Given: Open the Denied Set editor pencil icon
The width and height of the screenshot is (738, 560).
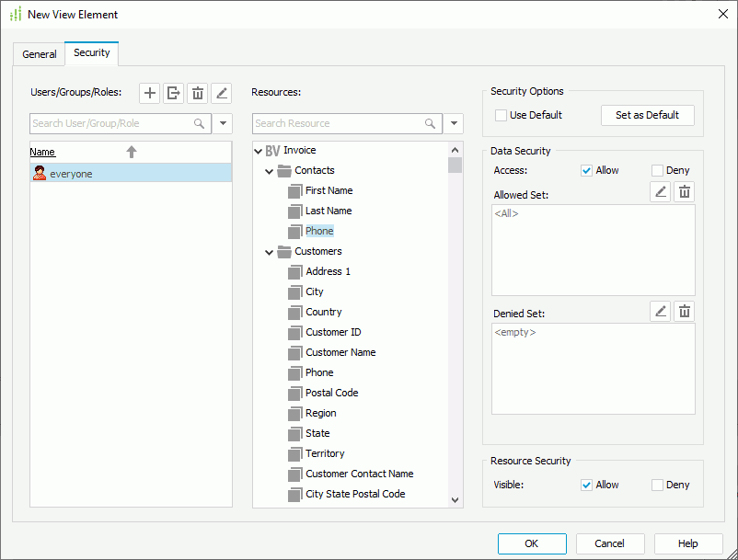Looking at the screenshot, I should coord(660,311).
